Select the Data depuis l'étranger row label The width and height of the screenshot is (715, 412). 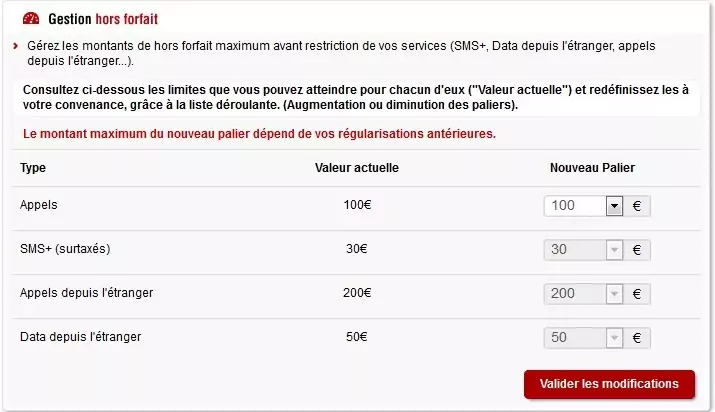click(x=80, y=337)
